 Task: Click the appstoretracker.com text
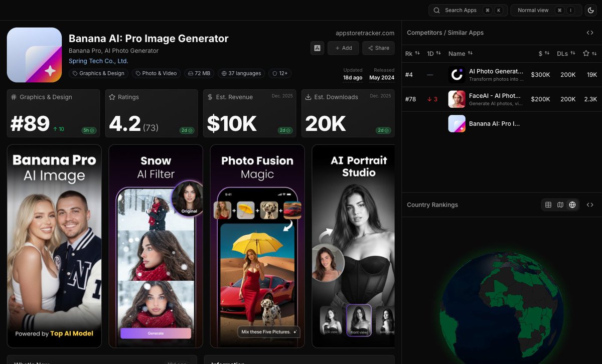coord(365,33)
